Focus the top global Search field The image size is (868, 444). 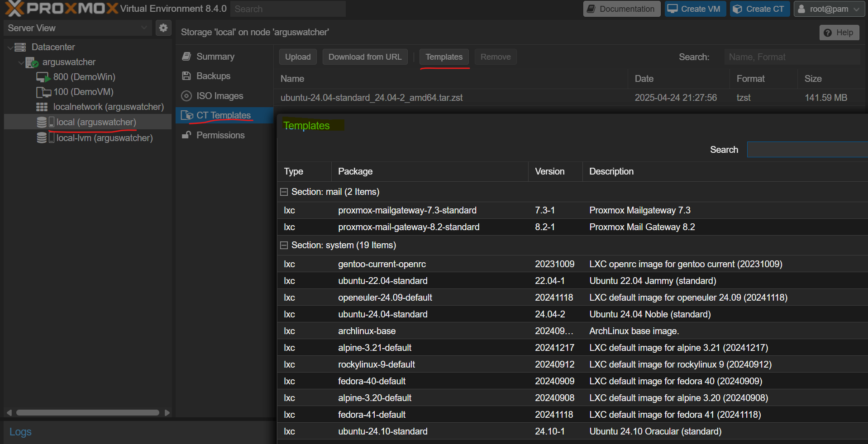tap(288, 9)
